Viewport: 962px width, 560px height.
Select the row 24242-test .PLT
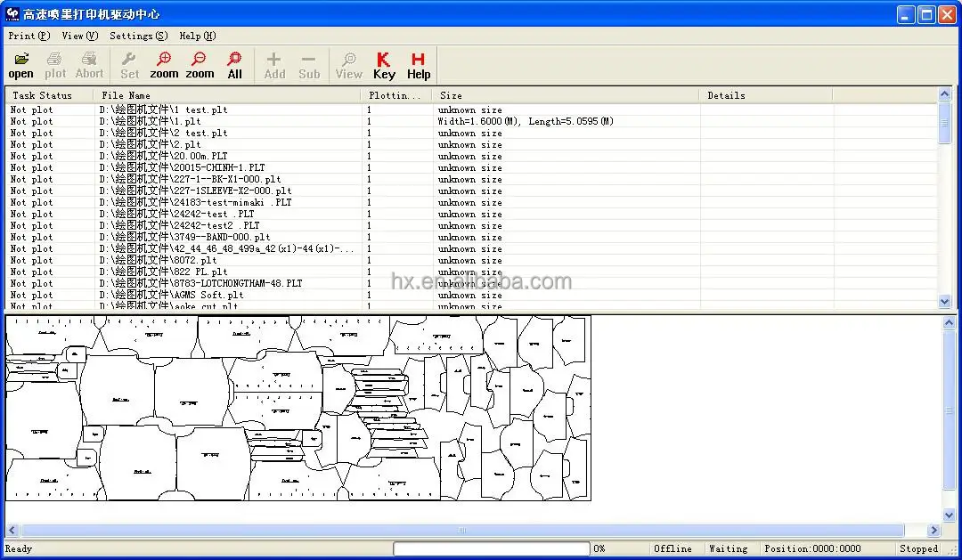(471, 214)
